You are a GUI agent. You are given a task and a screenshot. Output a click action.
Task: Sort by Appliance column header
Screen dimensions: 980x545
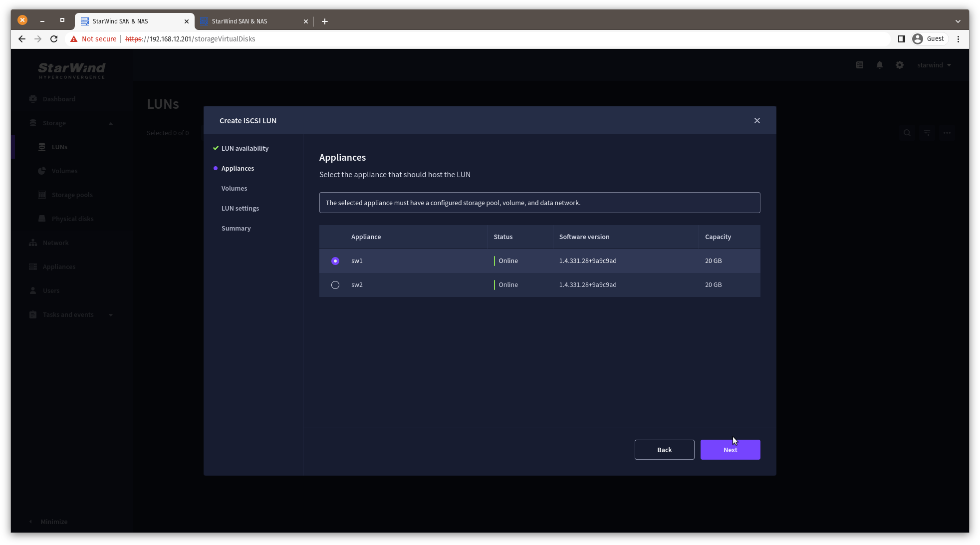pyautogui.click(x=366, y=237)
